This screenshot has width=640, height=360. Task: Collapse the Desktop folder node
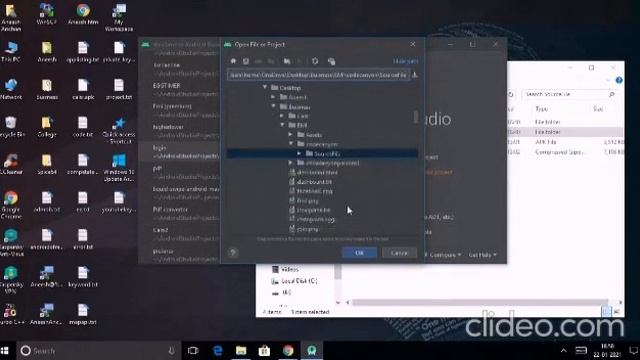pyautogui.click(x=265, y=87)
